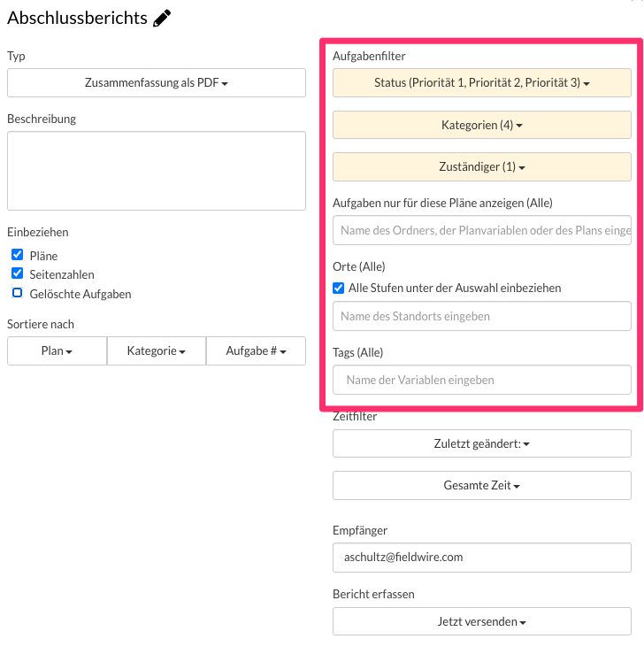Open the Zusammenfassung als PDF type dropdown
This screenshot has height=662, width=644.
(x=157, y=83)
